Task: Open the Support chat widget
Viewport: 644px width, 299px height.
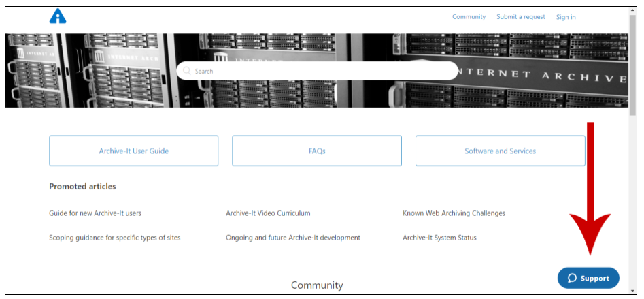Action: click(x=588, y=278)
